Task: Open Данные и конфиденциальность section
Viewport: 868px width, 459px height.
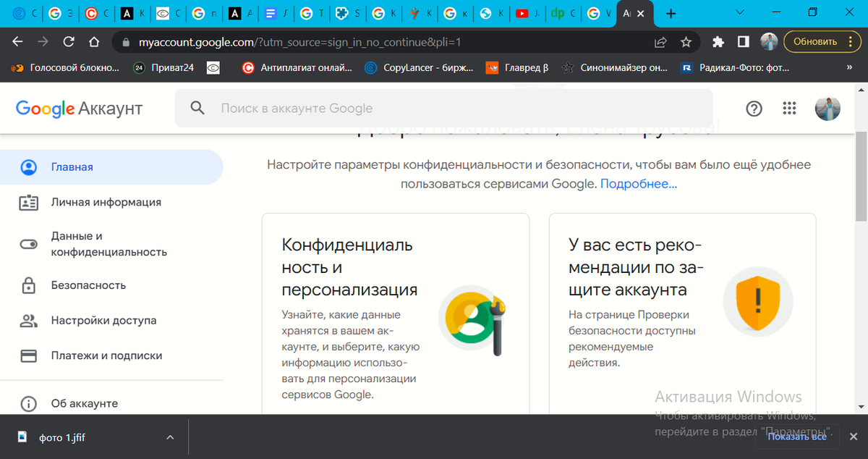Action: coord(111,244)
